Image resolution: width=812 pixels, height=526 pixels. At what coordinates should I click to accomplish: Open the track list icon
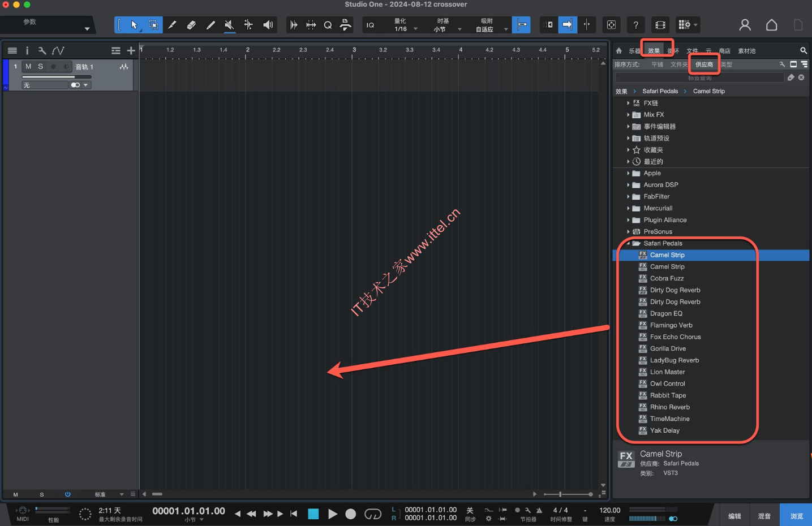point(12,50)
